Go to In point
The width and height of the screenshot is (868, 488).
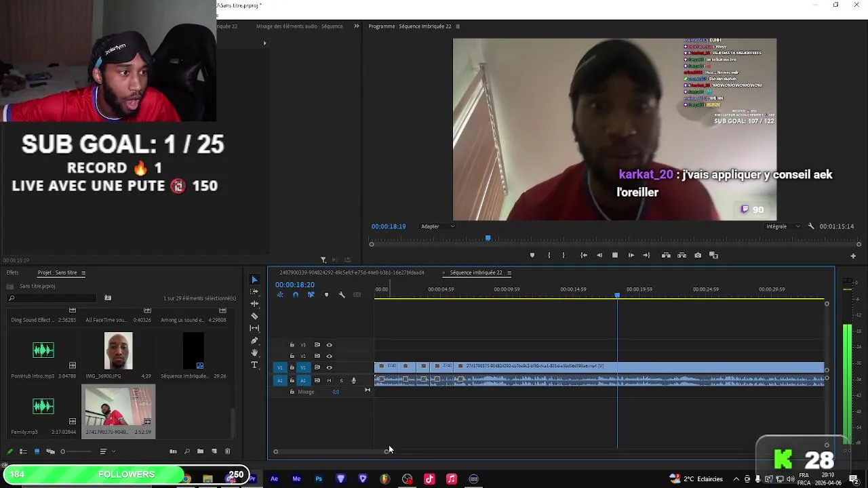click(584, 256)
